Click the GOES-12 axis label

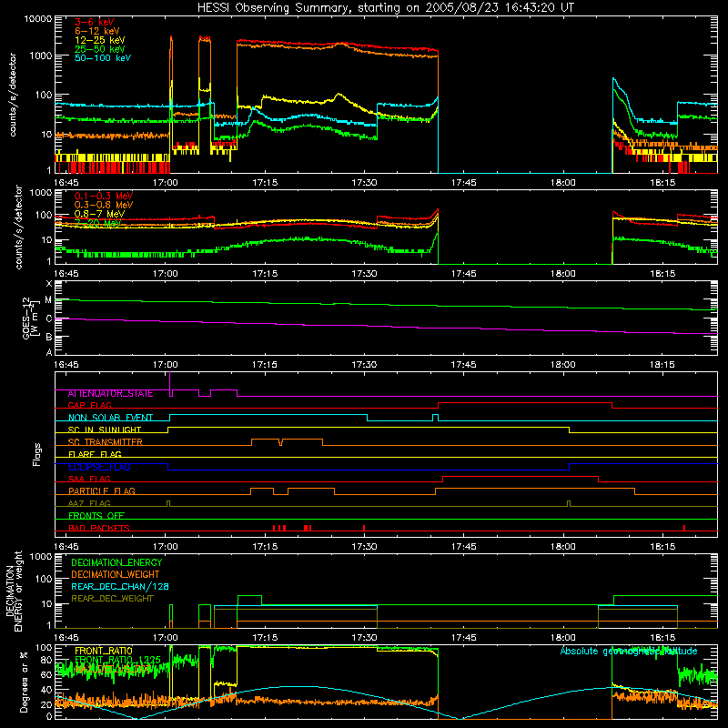(29, 318)
